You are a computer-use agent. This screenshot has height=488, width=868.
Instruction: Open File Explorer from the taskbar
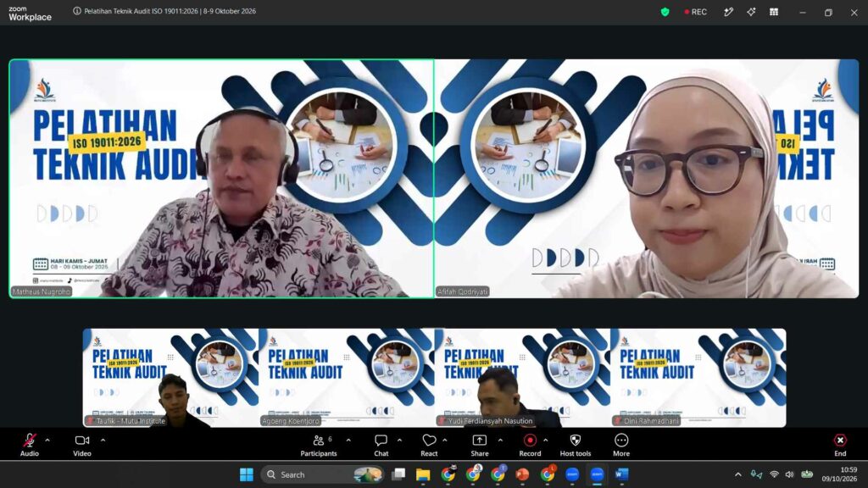[423, 474]
